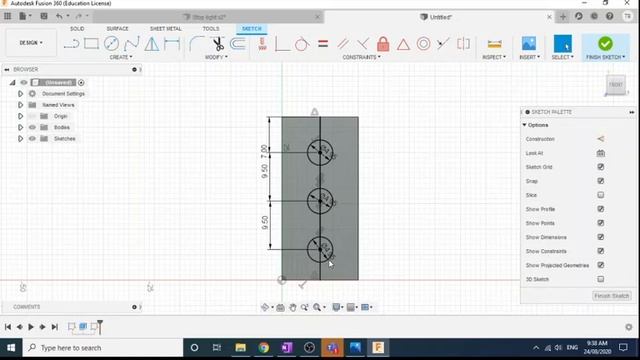640x360 pixels.
Task: Collapse the Options section in Sketch Palette
Action: (525, 125)
